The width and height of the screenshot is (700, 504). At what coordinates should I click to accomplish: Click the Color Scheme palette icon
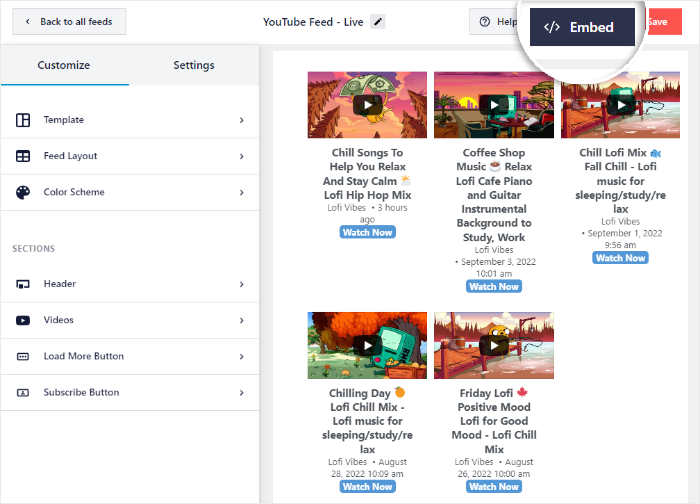[x=23, y=192]
